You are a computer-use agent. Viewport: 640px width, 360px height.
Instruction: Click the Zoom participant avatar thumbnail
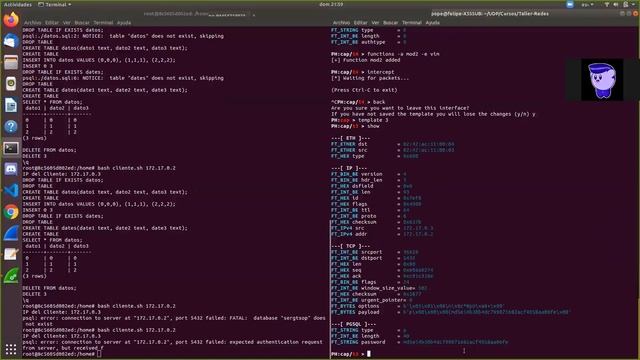602,80
